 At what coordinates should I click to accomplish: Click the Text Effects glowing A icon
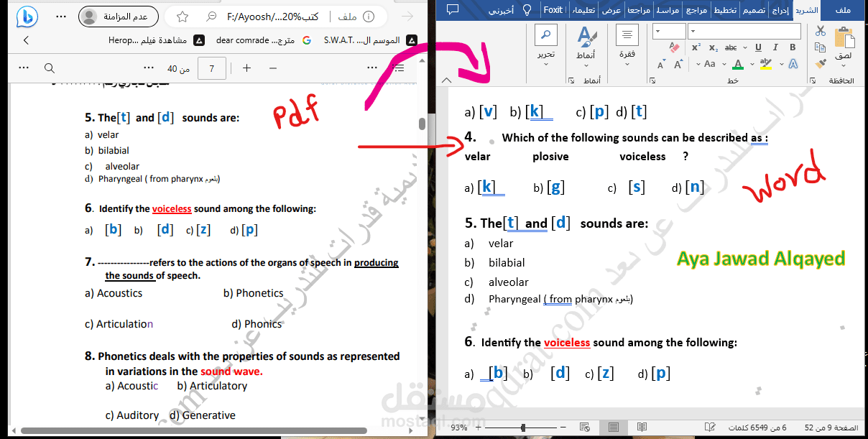click(x=793, y=64)
